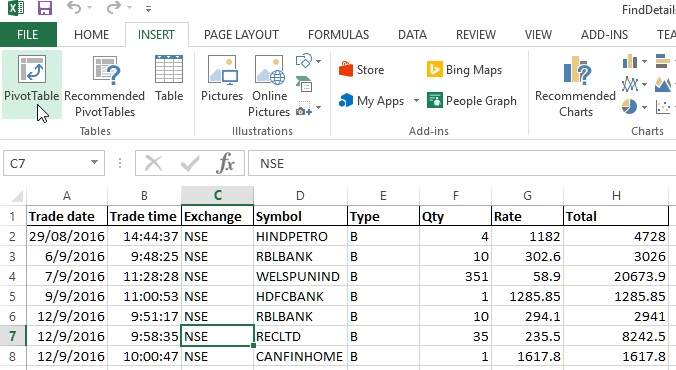Select the Trade date header cell

coord(67,216)
